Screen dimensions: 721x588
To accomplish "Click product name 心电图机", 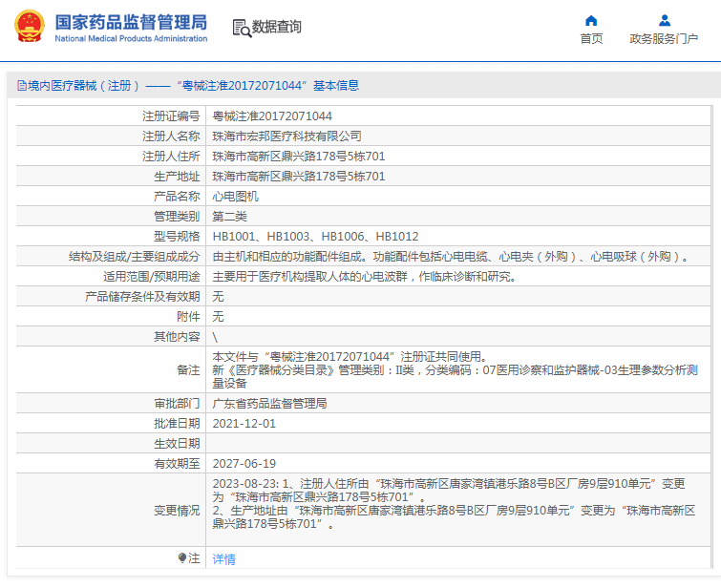I will tap(236, 197).
